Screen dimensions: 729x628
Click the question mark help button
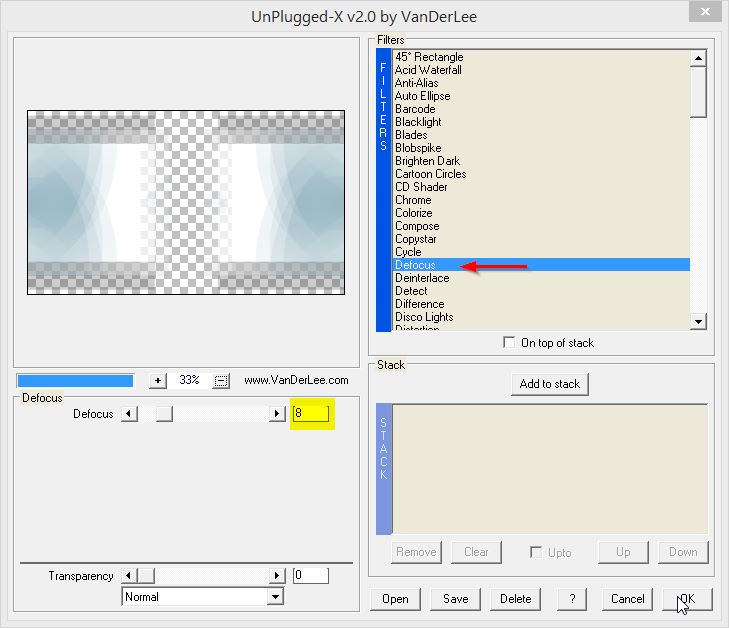click(571, 599)
